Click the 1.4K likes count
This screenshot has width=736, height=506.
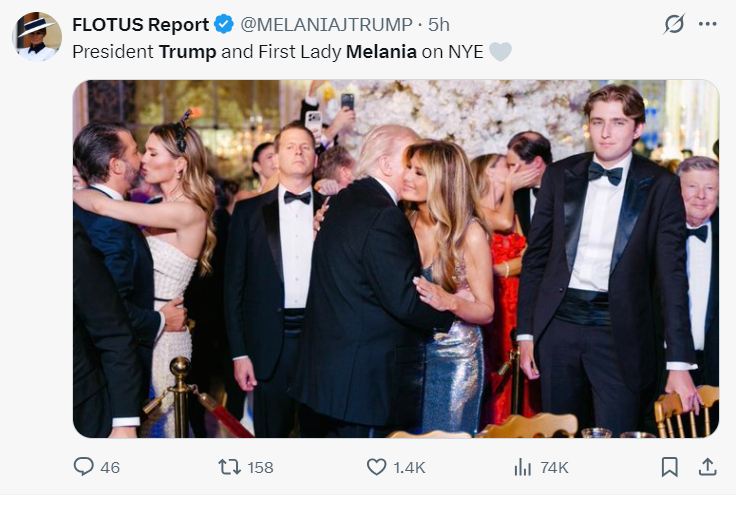(x=409, y=468)
